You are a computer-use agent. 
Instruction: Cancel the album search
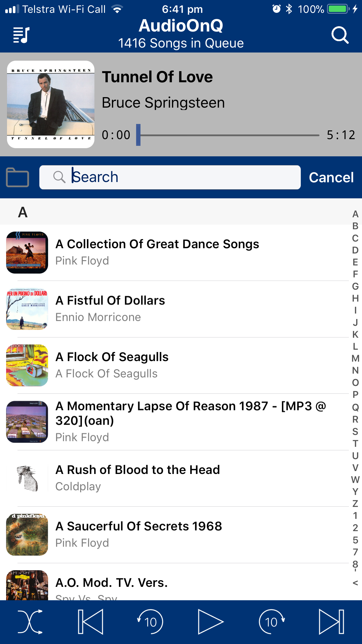[x=331, y=177]
